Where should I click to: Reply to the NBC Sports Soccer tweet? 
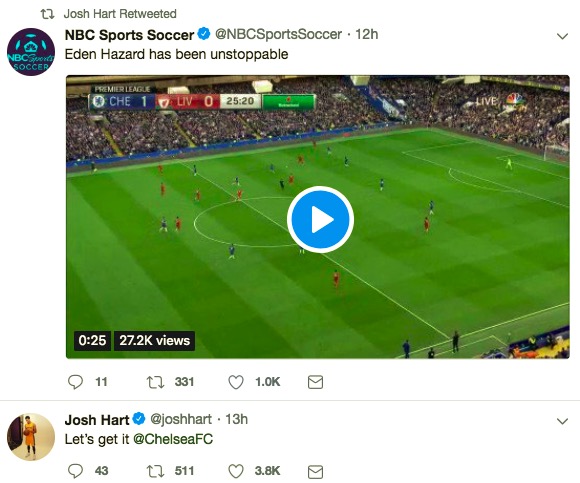[75, 382]
